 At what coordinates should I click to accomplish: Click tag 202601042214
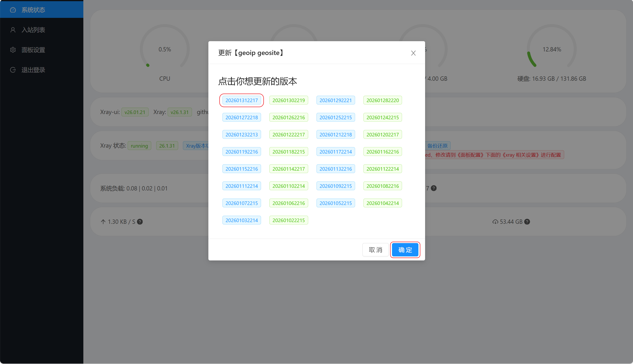coord(382,203)
